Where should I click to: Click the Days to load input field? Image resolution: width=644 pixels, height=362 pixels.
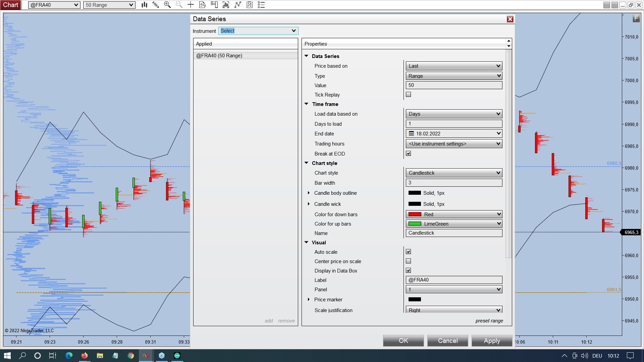[x=454, y=124]
